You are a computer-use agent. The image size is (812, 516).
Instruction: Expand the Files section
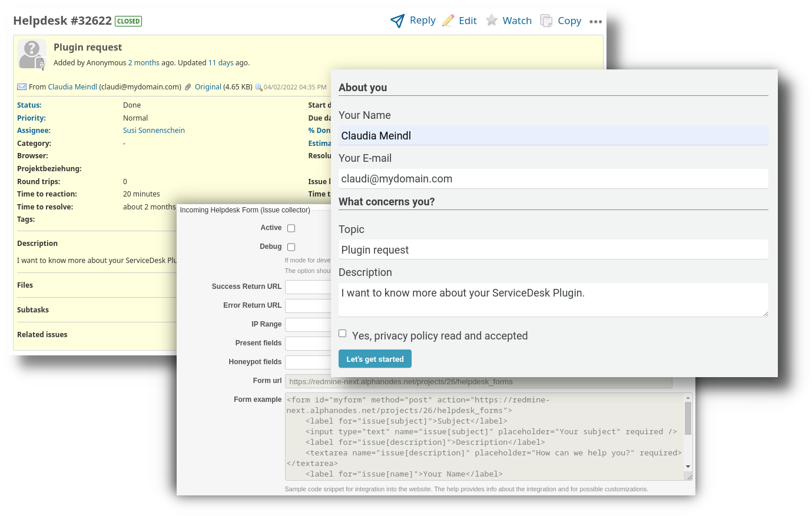click(25, 285)
